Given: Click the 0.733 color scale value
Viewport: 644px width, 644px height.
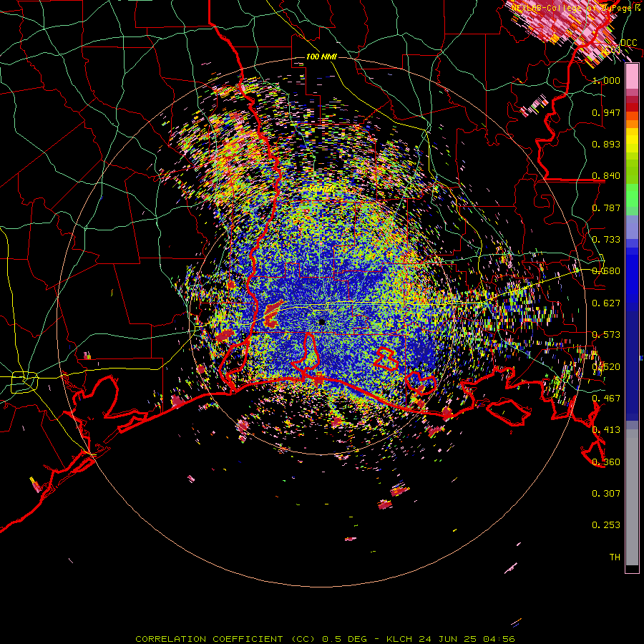Looking at the screenshot, I should coord(606,240).
